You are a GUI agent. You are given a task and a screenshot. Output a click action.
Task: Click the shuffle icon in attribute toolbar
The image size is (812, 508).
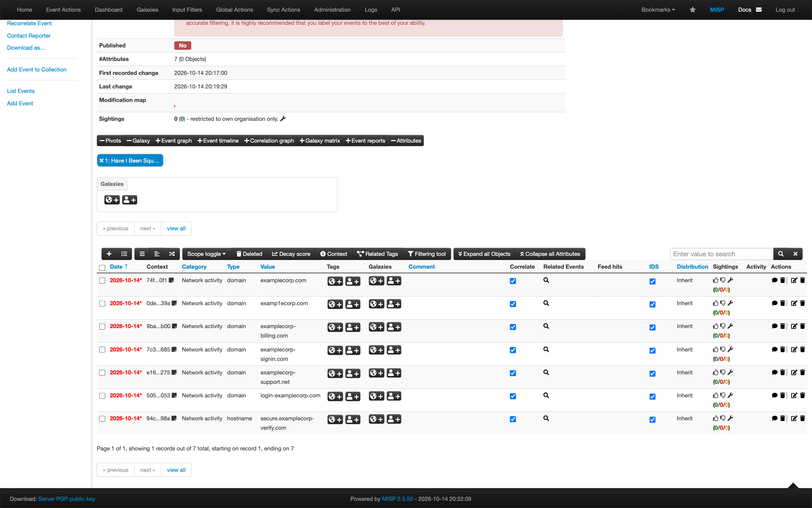click(x=172, y=254)
